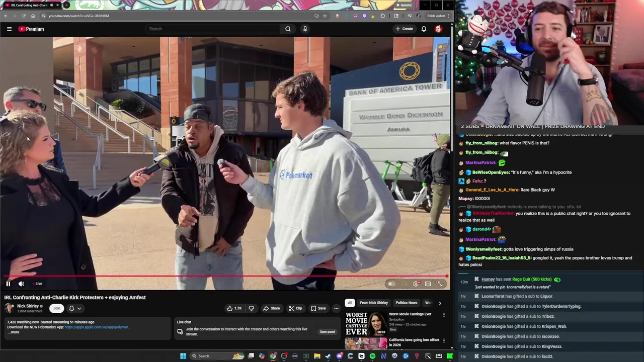Go to the browser home page
The width and height of the screenshot is (644, 362).
click(33, 16)
